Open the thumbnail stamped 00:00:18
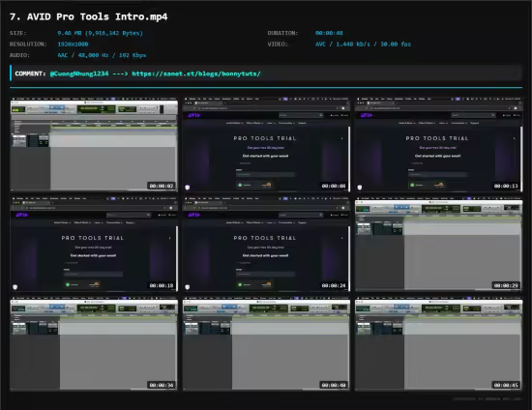The height and width of the screenshot is (410, 532). click(94, 245)
